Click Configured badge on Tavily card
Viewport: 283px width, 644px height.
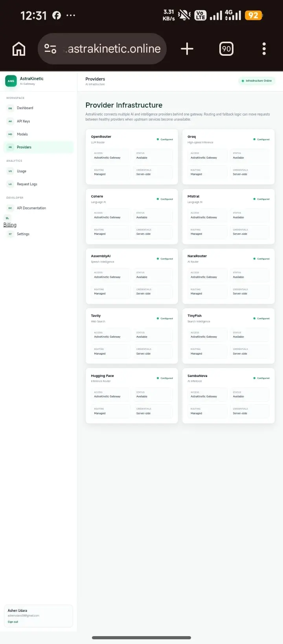point(165,318)
